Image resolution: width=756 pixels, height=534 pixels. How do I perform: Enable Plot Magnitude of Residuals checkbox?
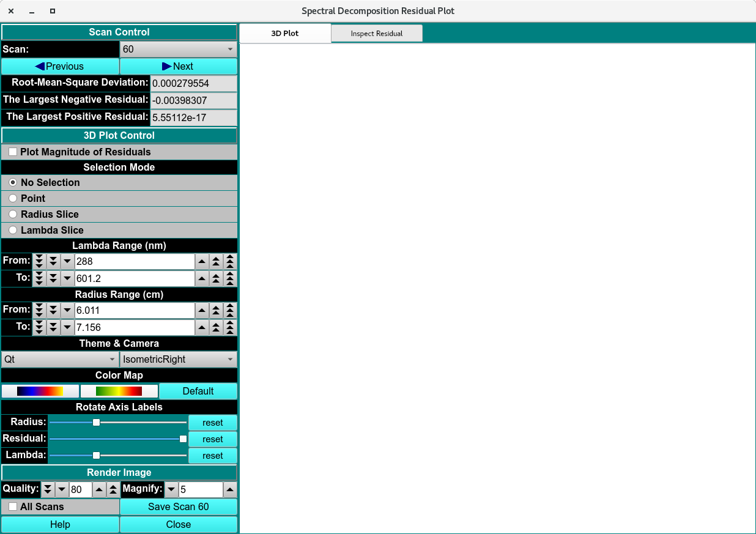point(13,152)
